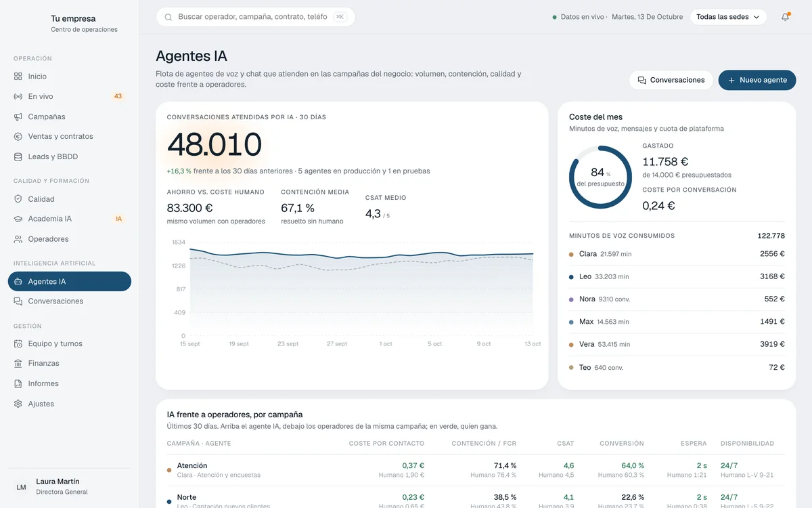
Task: Click the Atención campaign name in the table
Action: 192,465
